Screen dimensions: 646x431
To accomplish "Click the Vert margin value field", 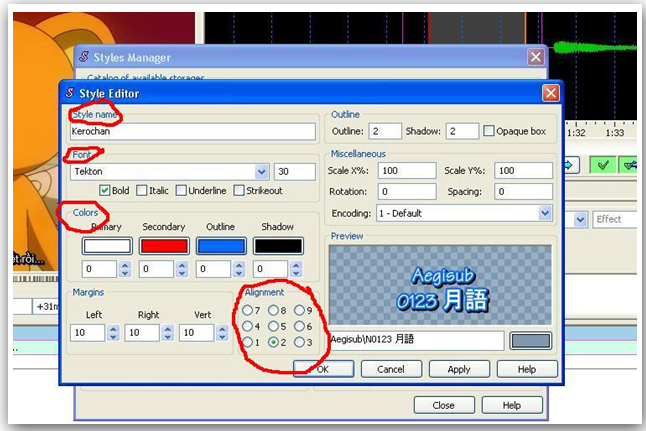I will [197, 333].
